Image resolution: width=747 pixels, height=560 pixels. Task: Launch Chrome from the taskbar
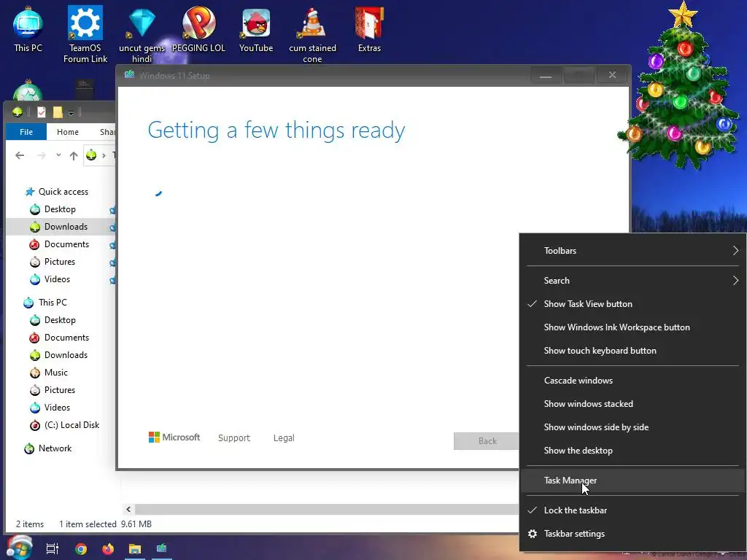pyautogui.click(x=81, y=548)
